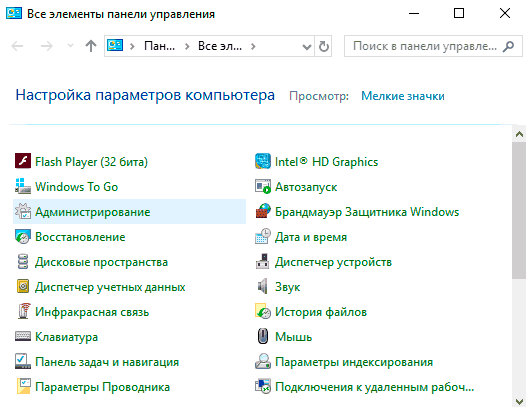Open the Восстановление link

[80, 237]
